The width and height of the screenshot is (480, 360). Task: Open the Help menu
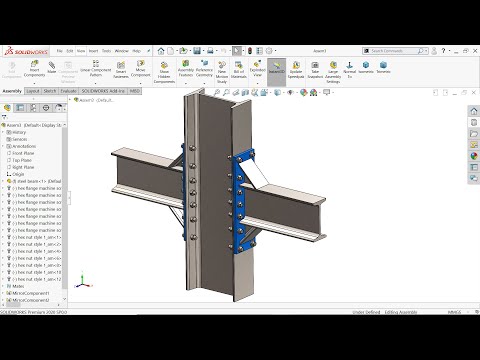click(x=137, y=51)
